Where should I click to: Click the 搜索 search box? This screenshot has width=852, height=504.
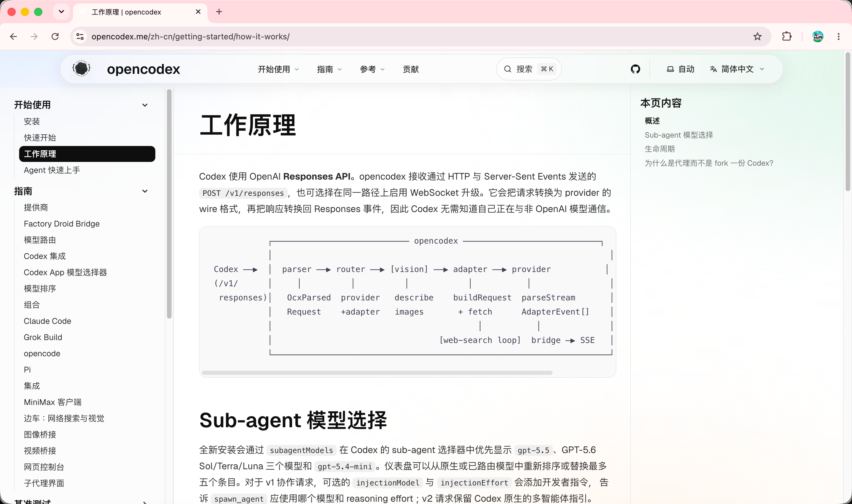coord(529,69)
